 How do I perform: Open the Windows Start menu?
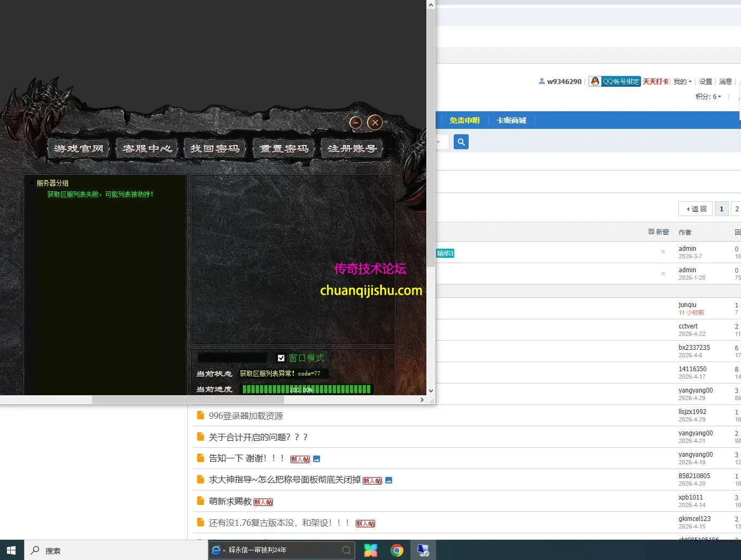tap(11, 550)
